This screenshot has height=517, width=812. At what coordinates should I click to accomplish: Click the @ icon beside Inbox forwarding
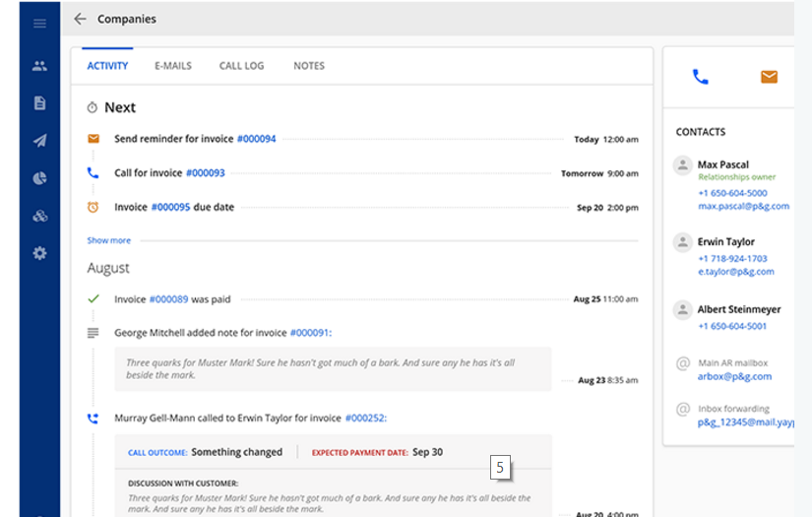683,410
